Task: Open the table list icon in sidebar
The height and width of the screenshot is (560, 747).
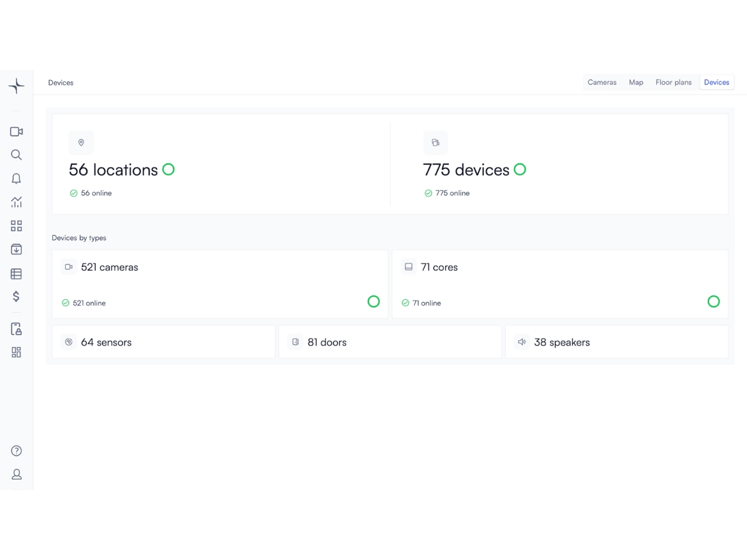Action: [x=16, y=274]
